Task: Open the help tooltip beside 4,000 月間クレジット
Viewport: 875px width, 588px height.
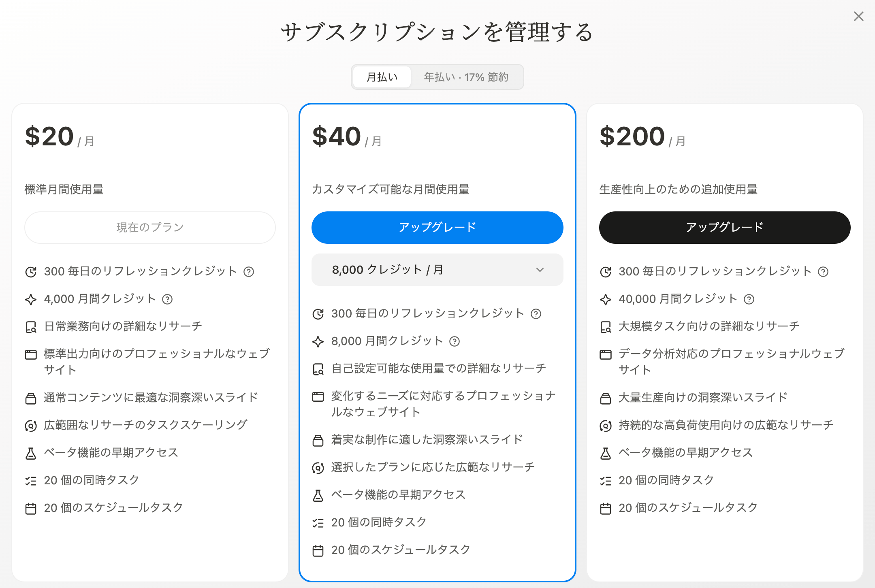Action: 166,300
